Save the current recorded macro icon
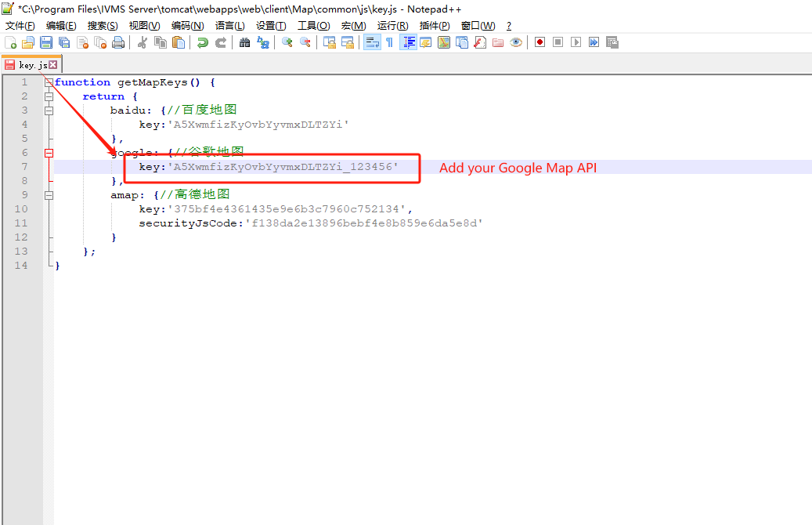 coord(612,42)
